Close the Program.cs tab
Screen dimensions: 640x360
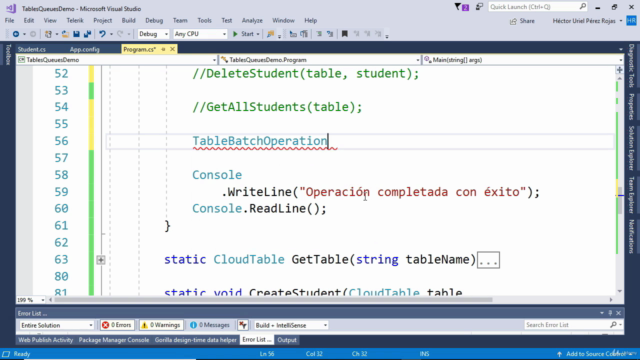pyautogui.click(x=172, y=49)
